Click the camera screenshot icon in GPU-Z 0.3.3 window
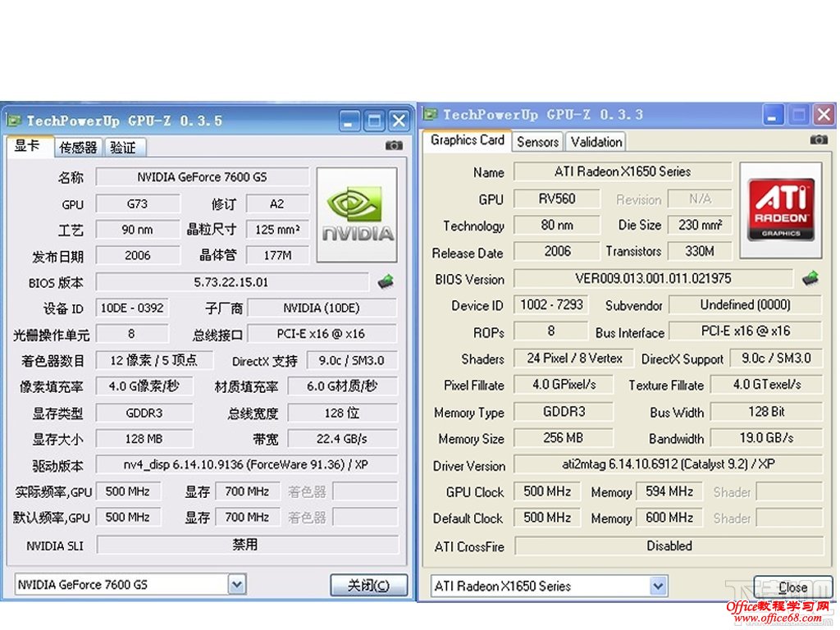Viewport: 840px width, 630px height. click(818, 139)
